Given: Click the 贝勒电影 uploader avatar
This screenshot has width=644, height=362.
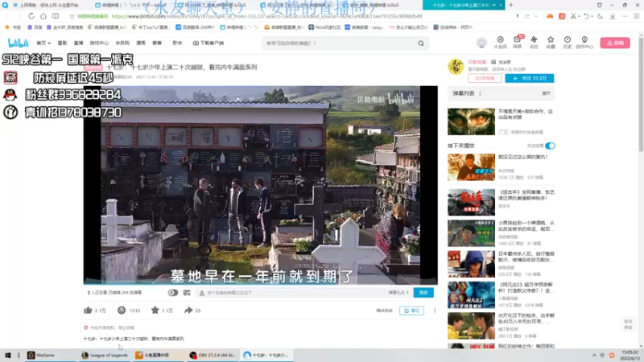Looking at the screenshot, I should coord(456,67).
